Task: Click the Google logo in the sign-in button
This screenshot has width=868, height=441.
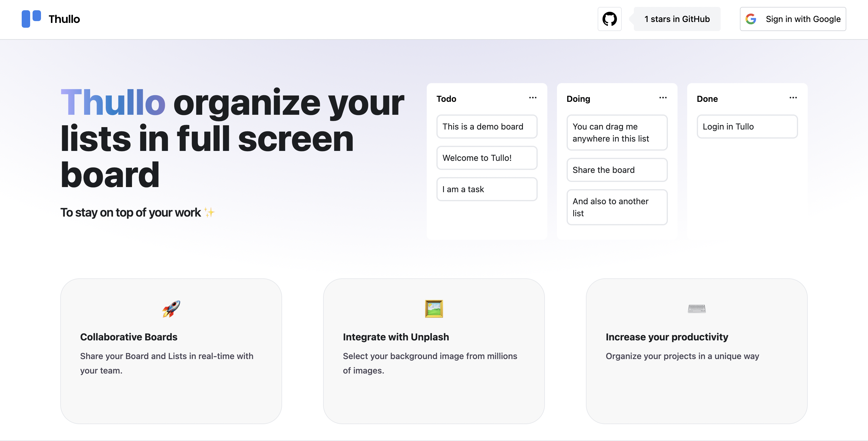Action: click(751, 19)
